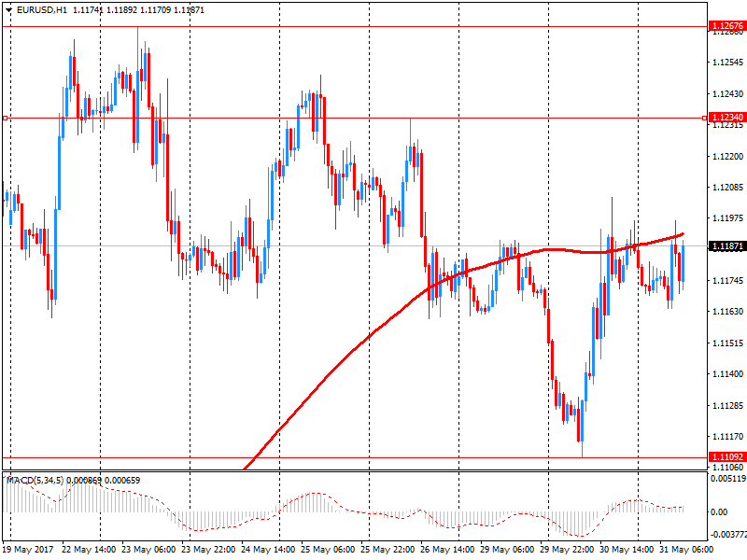The image size is (747, 560).
Task: Click the 1.12545 price scale value
Action: 727,63
